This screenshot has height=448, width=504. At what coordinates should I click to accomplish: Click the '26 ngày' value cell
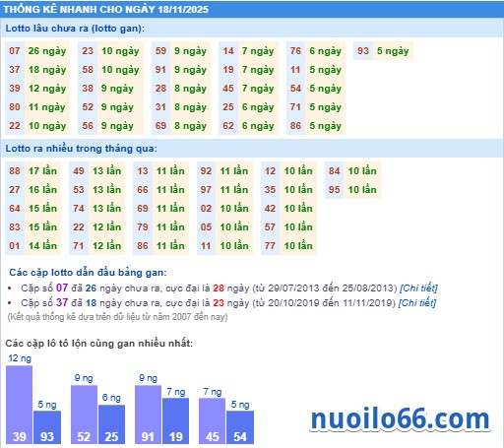tap(47, 51)
